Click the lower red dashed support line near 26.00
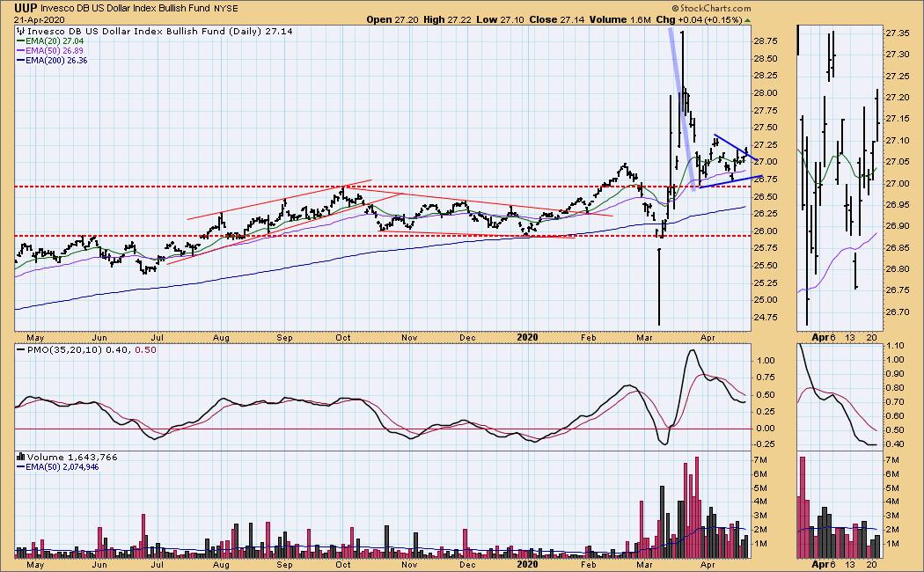This screenshot has width=924, height=572. coord(383,236)
